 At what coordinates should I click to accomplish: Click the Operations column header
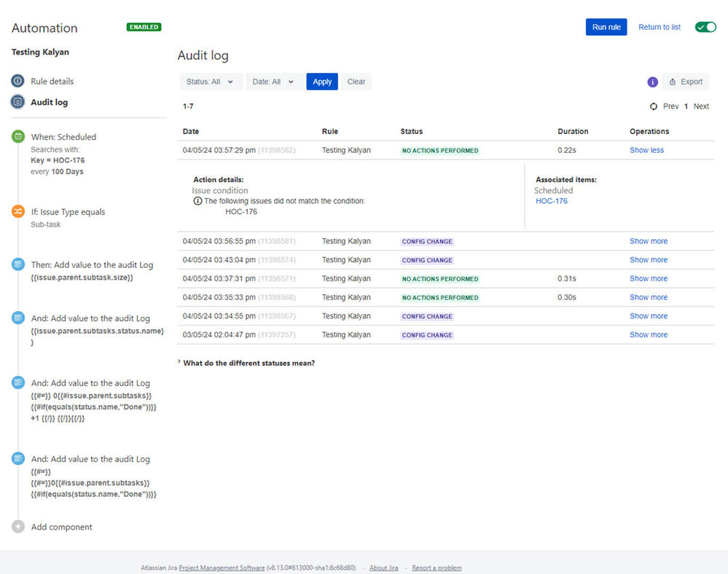pyautogui.click(x=649, y=131)
